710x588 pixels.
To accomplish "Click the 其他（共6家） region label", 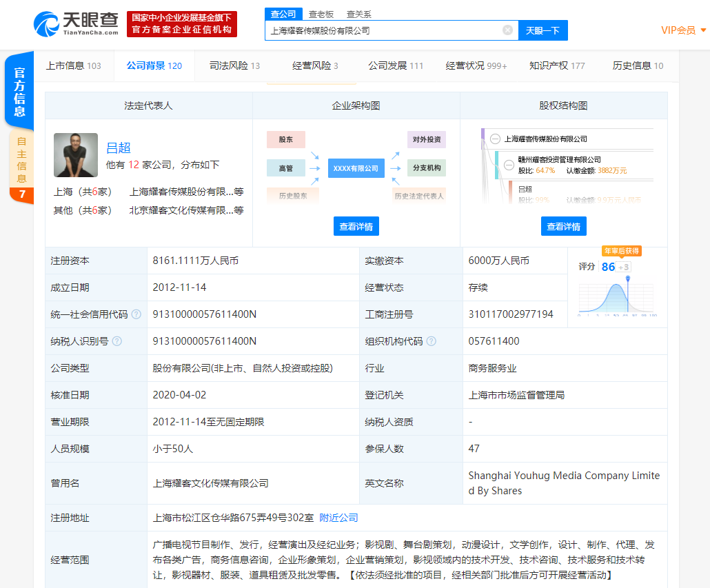I will coord(83,210).
